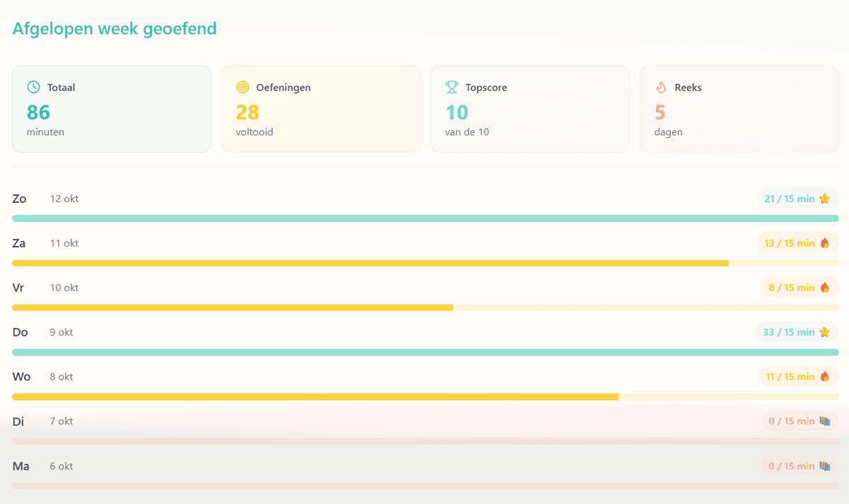The width and height of the screenshot is (849, 504).
Task: Click the books icon on Tuesday's badge
Action: (x=824, y=421)
